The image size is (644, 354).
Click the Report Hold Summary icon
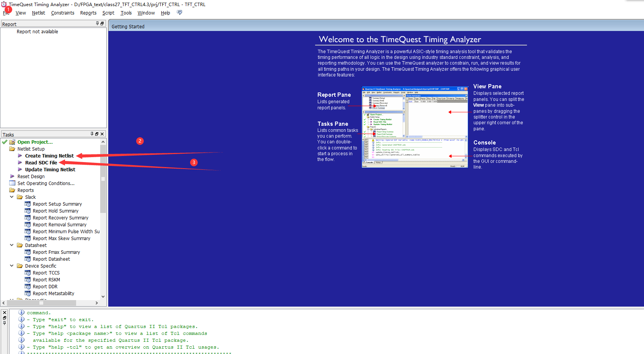click(x=28, y=211)
